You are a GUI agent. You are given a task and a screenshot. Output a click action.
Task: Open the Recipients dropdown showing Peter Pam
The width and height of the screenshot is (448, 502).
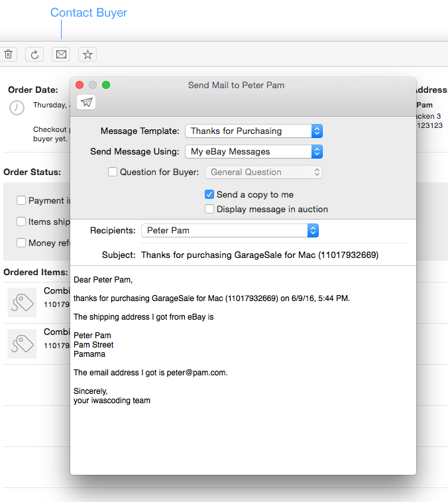point(229,230)
